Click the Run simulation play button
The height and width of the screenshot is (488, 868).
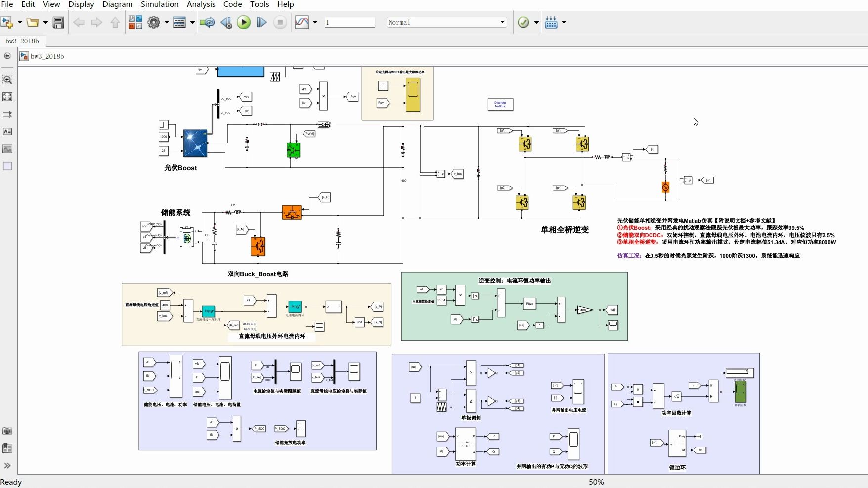pos(244,22)
